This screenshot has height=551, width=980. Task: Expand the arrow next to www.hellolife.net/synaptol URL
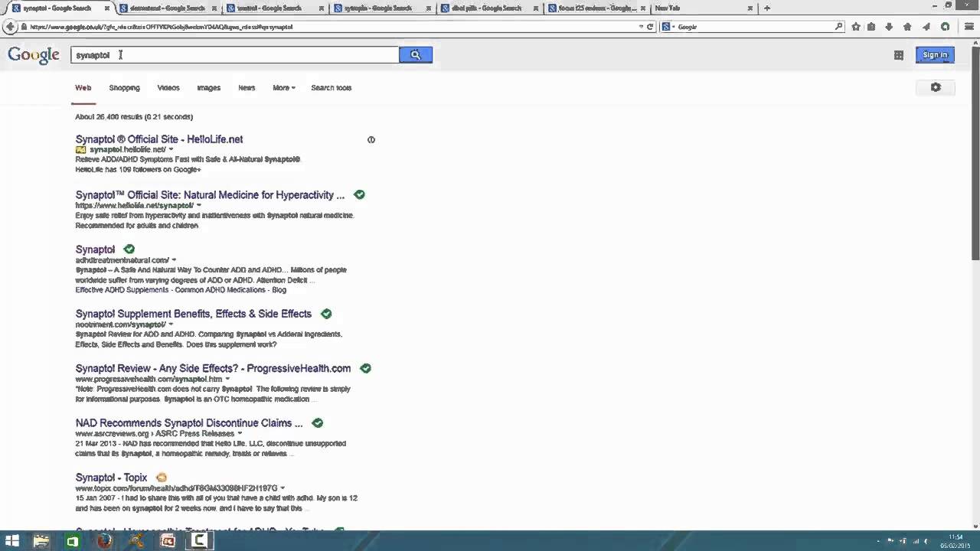coord(199,206)
